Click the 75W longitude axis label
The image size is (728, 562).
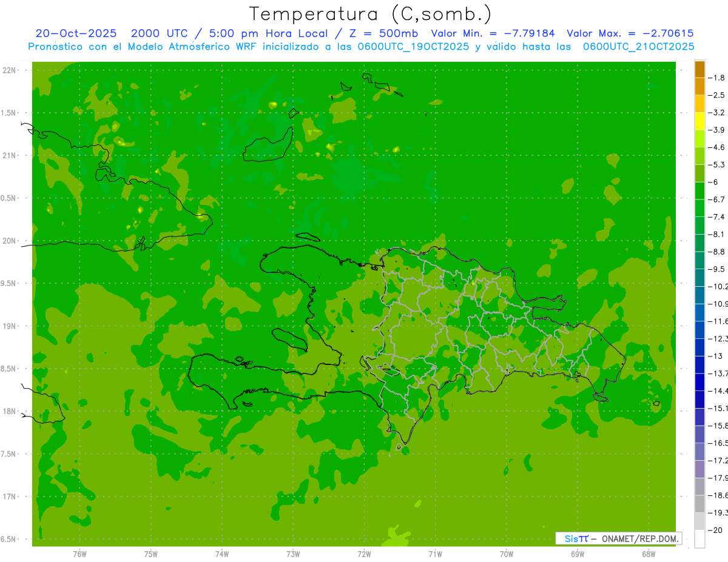tap(151, 554)
